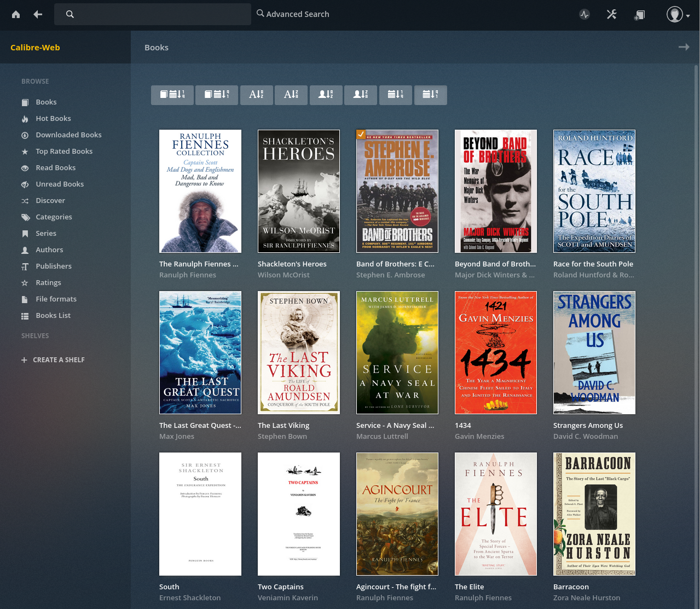
Task: Open The Last Great Quest title link
Action: (x=200, y=425)
